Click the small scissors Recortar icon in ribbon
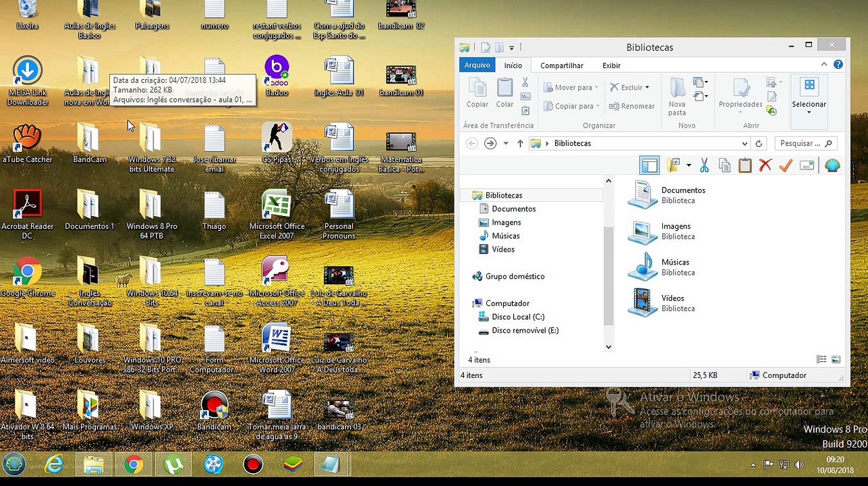This screenshot has width=868, height=486. pos(525,83)
